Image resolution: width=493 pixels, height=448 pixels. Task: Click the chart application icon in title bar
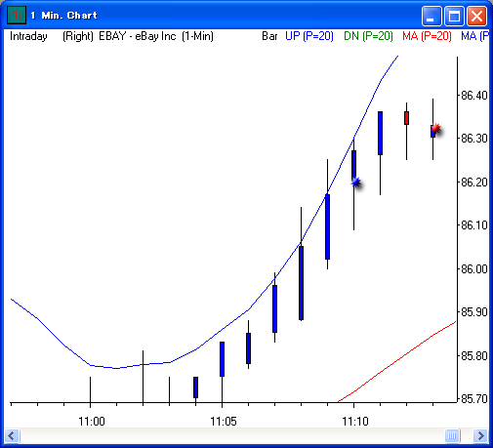pyautogui.click(x=17, y=16)
